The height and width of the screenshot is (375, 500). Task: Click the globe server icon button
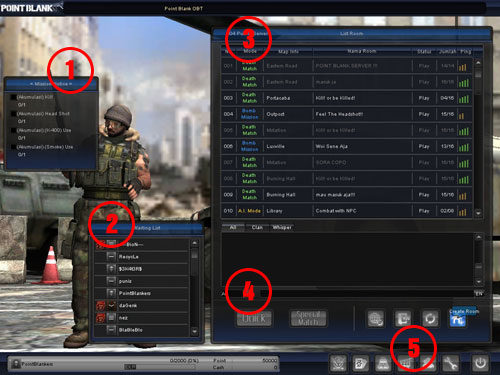[x=376, y=318]
